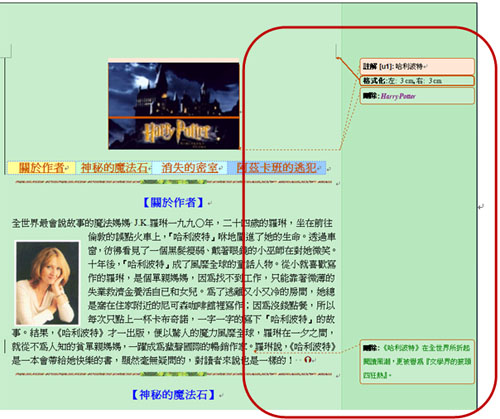
Task: Click the 【神秘的魔法石】 blue heading
Action: click(173, 395)
